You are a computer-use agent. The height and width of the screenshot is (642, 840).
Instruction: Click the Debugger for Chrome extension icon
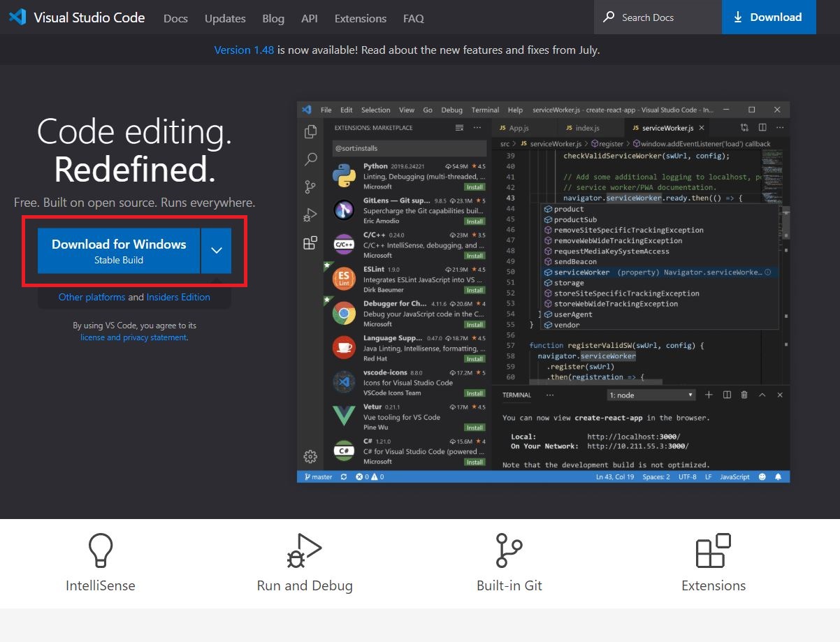(344, 313)
